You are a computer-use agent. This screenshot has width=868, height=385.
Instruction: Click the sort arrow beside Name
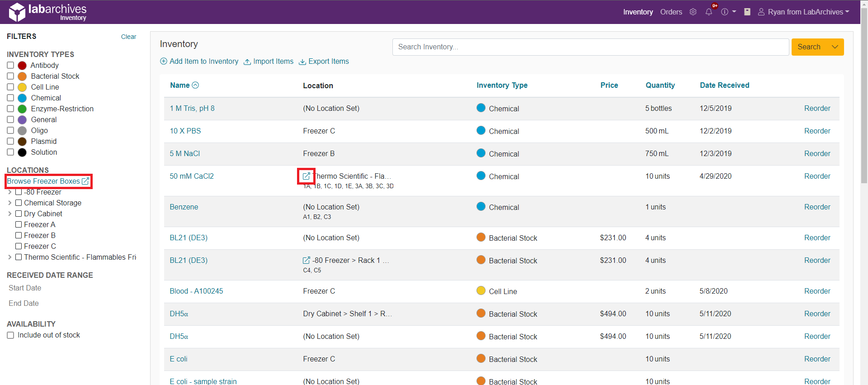tap(195, 85)
